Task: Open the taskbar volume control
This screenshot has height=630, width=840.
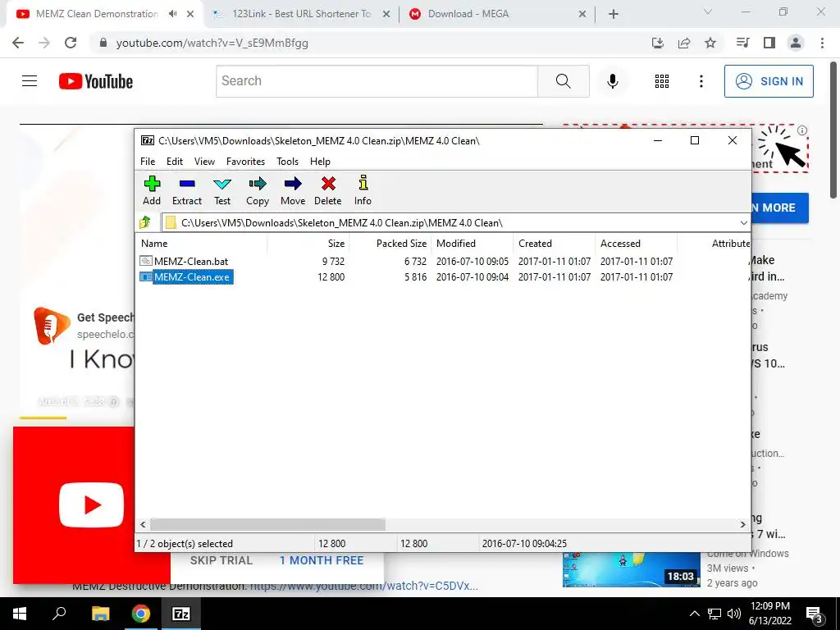Action: (x=734, y=614)
